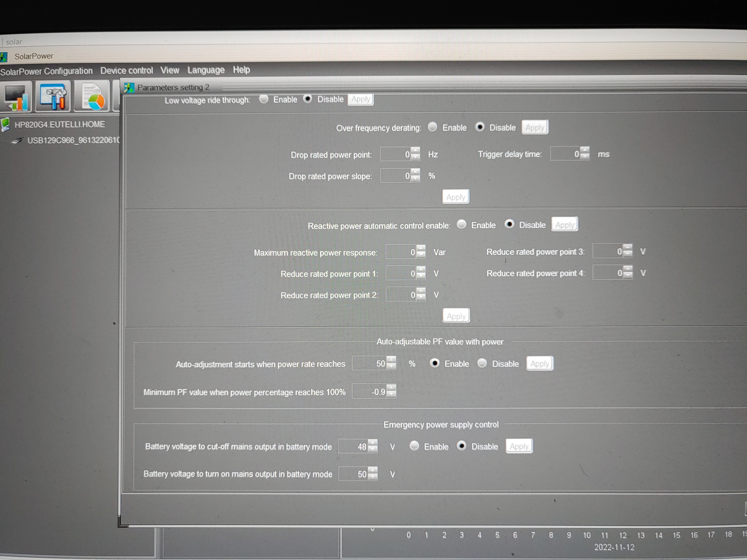Apply the Emergency power supply settings

[x=519, y=446]
